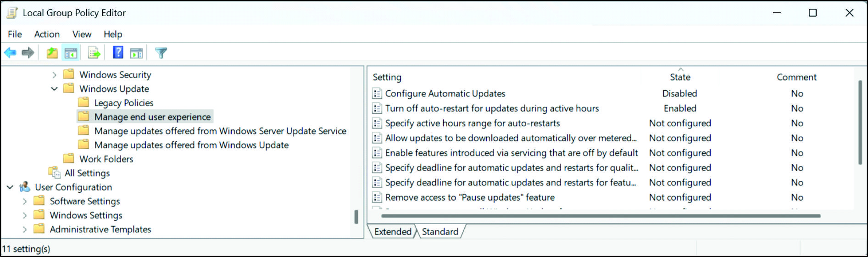Expand the Software Settings node
868x257 pixels.
(x=25, y=201)
